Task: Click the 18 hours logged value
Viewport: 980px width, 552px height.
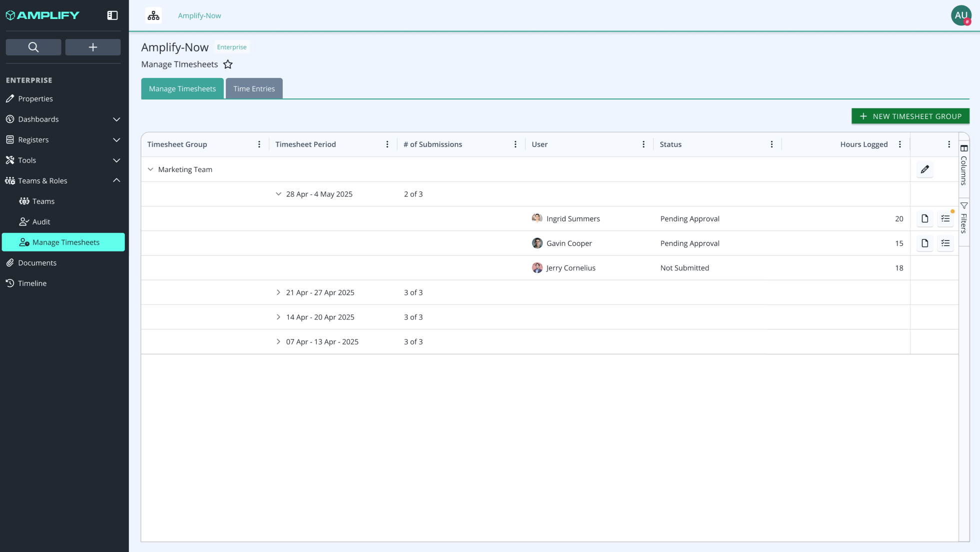Action: pos(899,268)
